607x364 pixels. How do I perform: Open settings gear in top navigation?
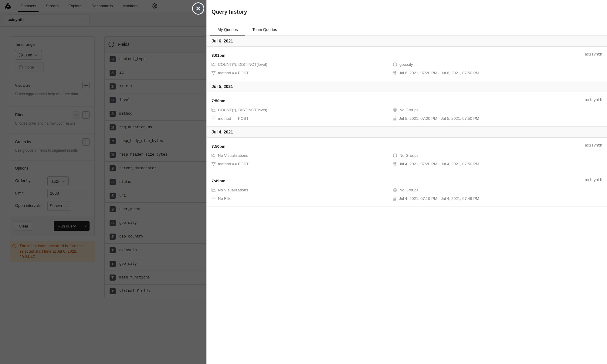[x=155, y=6]
